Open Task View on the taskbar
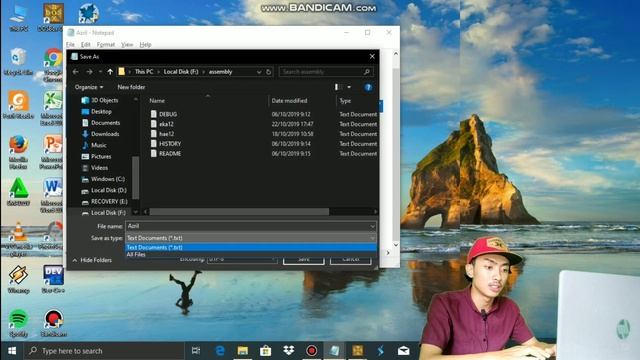The image size is (640, 360). pos(196,351)
